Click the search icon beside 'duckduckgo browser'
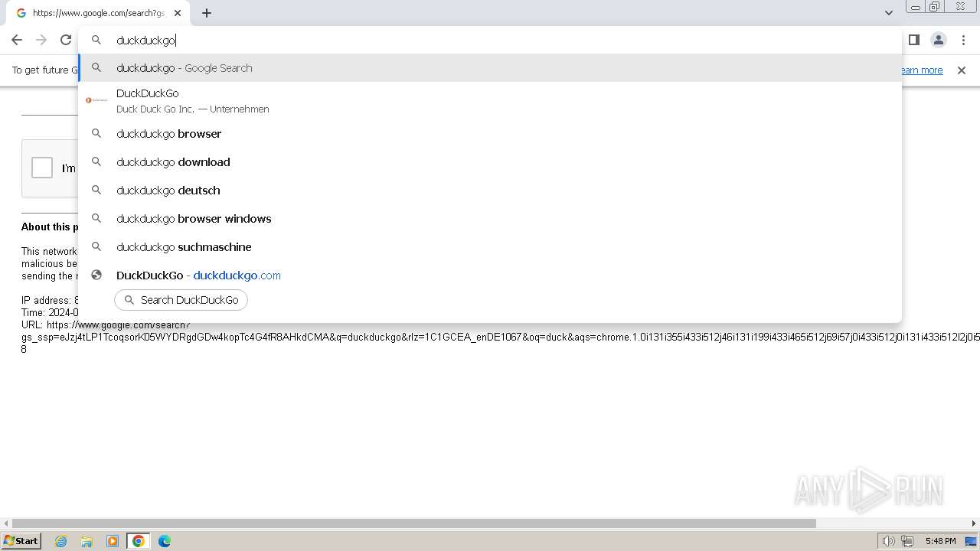The height and width of the screenshot is (551, 980). (96, 134)
